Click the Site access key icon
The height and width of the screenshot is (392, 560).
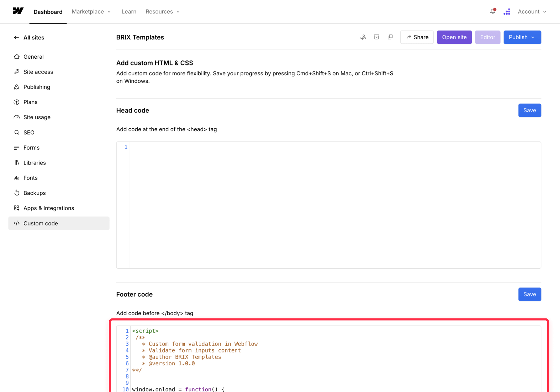(17, 72)
